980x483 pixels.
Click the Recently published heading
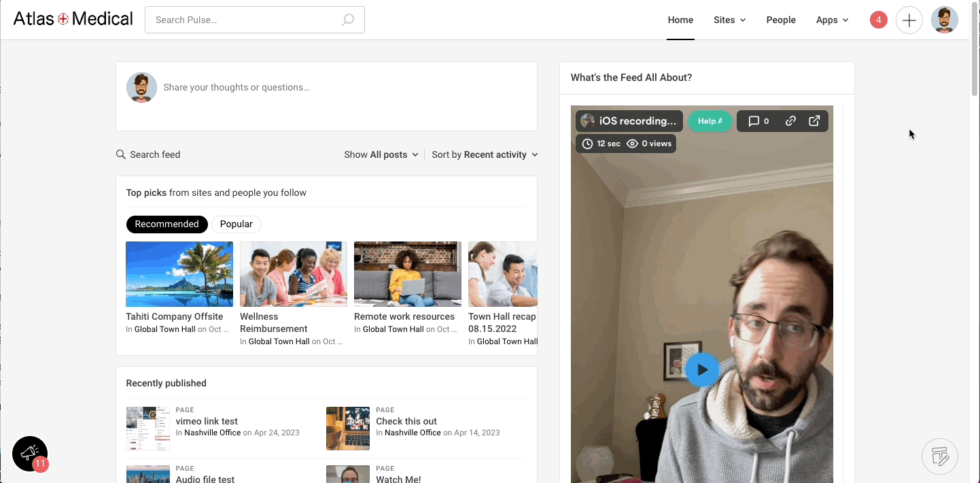pos(167,383)
